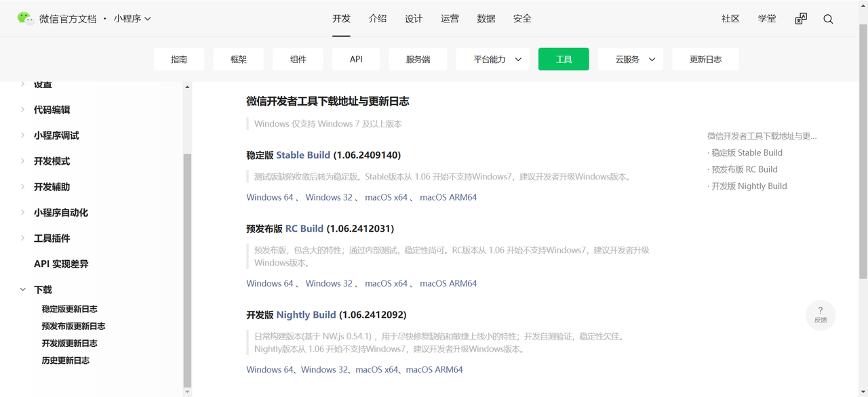Click the WeChat logo icon

[25, 18]
